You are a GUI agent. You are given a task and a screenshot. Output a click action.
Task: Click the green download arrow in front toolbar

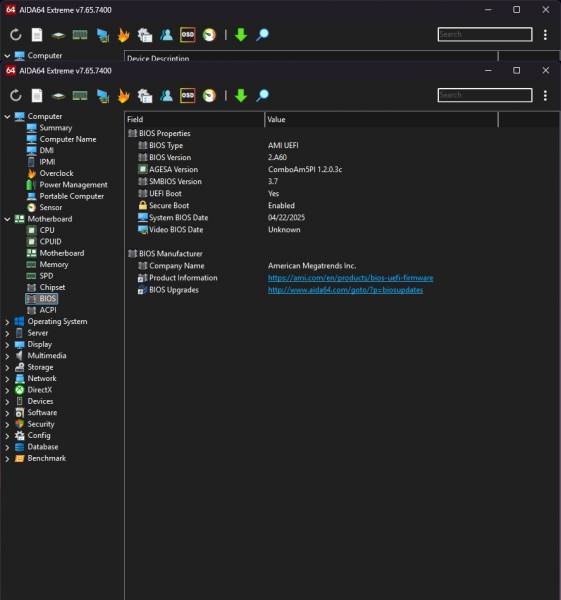point(241,96)
